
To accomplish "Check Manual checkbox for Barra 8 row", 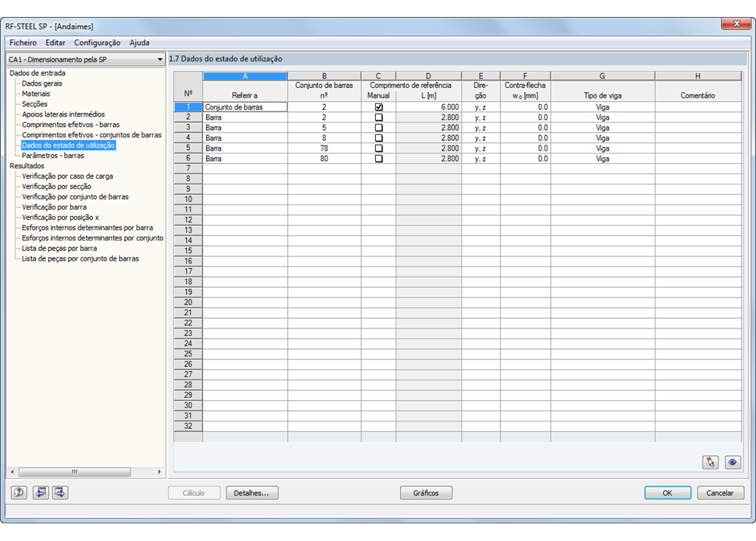I will click(379, 138).
